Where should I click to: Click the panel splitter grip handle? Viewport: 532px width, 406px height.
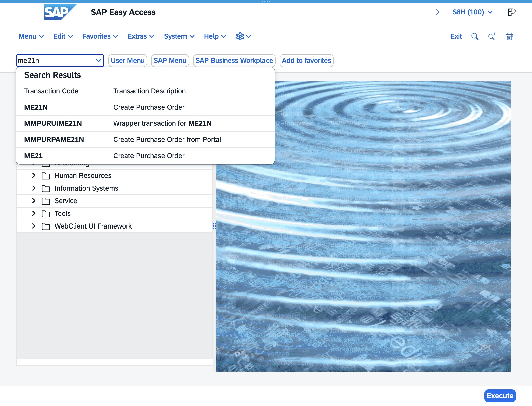(214, 226)
